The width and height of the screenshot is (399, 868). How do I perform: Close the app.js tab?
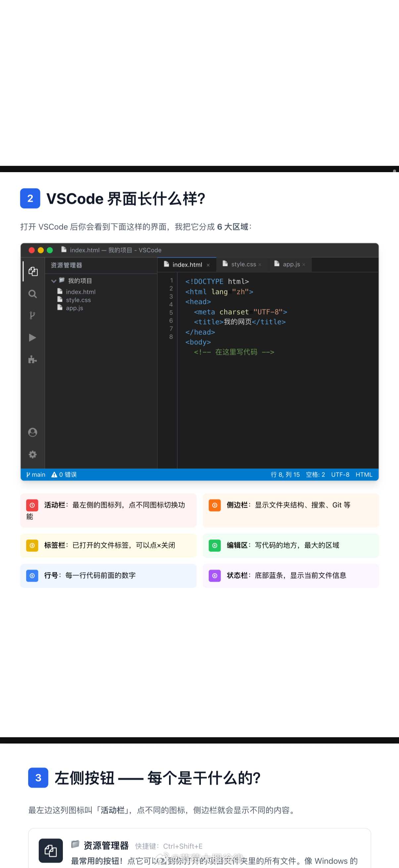304,265
